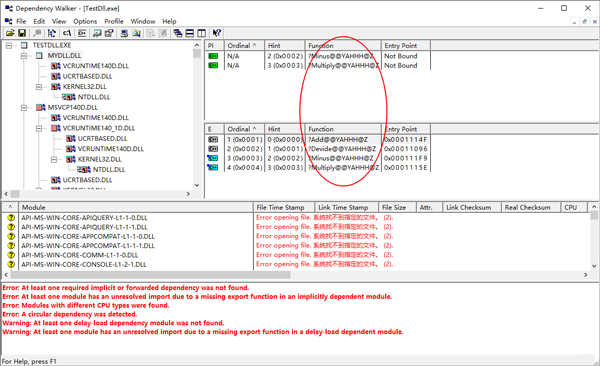Screen dimensions: 600x366
Task: Click the Cascade windows toolbar icon
Action: tap(178, 33)
